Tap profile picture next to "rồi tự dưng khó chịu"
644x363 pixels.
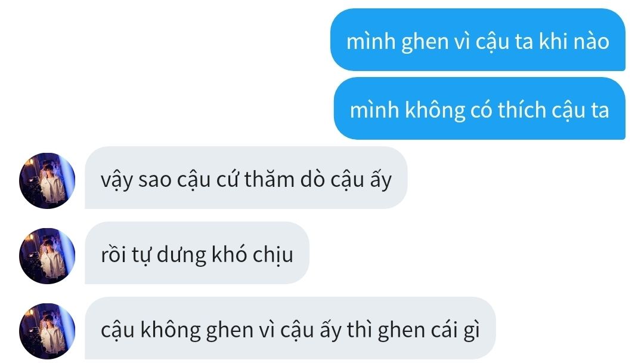47,256
